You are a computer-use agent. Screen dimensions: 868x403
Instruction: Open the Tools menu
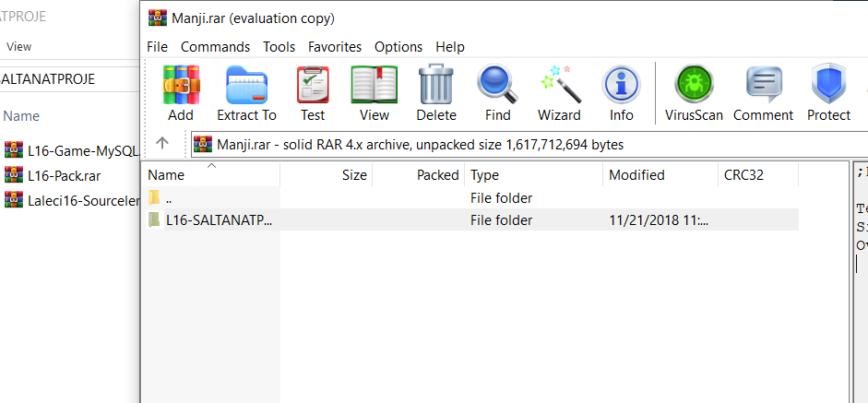tap(279, 47)
